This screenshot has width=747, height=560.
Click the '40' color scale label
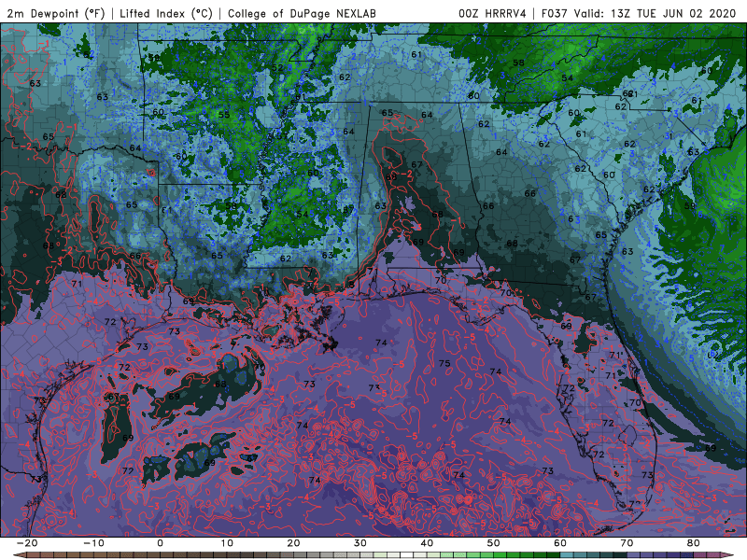(427, 543)
